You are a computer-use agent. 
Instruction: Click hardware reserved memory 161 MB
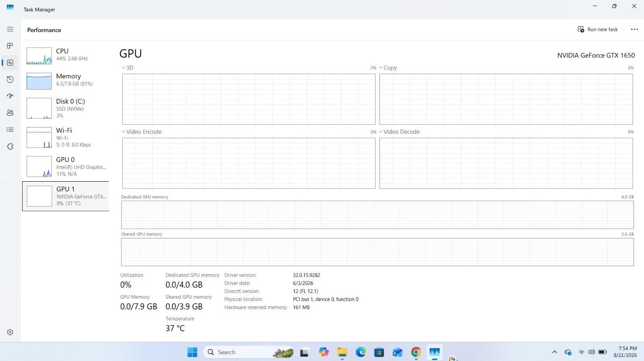(x=301, y=308)
